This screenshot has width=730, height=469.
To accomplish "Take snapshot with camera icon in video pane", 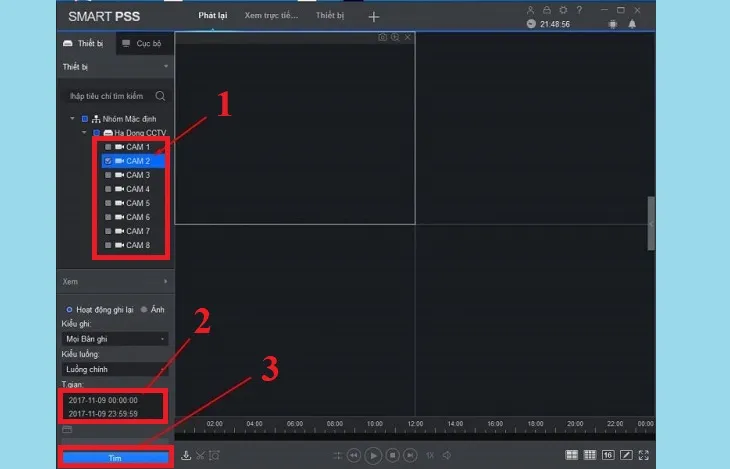I will [382, 37].
